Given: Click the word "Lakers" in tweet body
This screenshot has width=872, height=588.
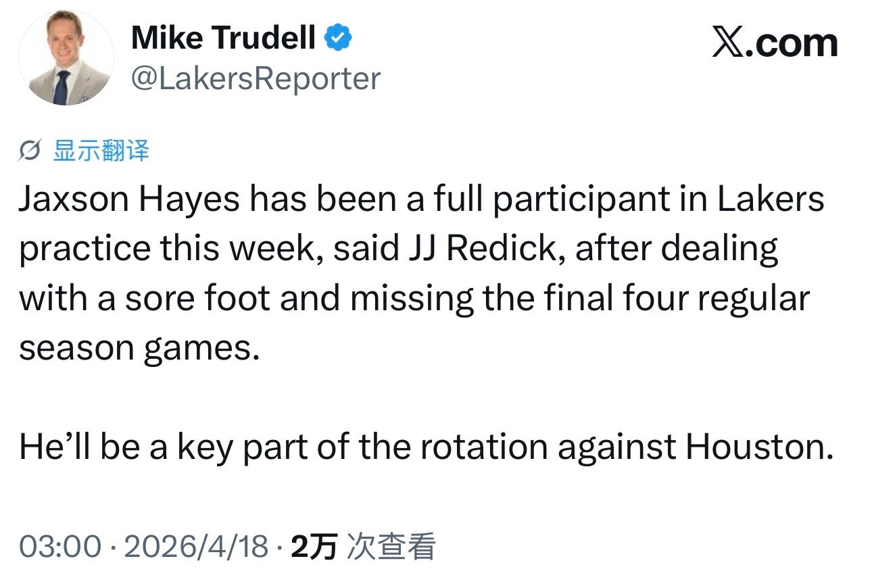Looking at the screenshot, I should 770,200.
